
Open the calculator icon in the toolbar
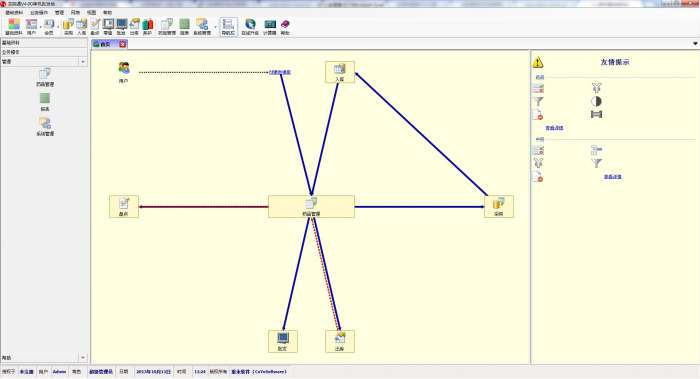pos(270,26)
